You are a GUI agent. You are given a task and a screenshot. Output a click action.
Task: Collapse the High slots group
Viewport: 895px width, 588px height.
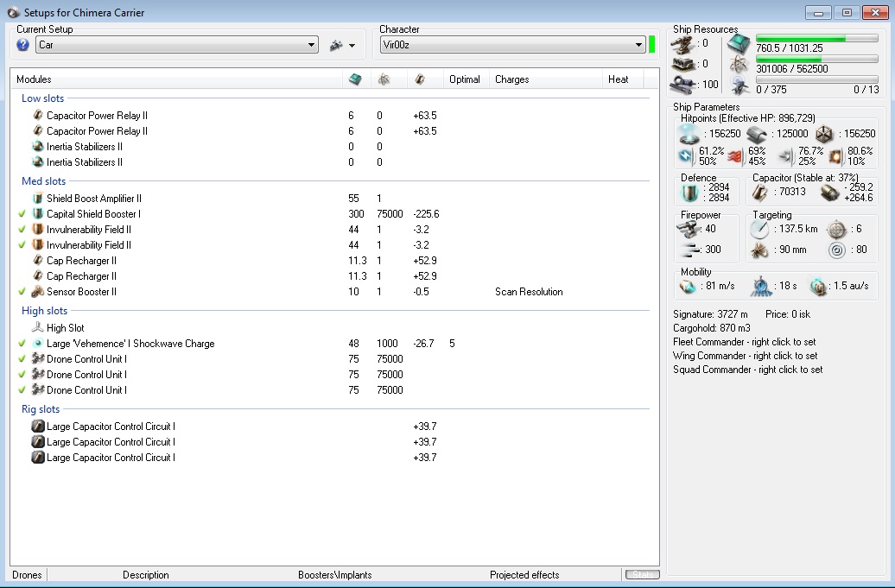point(45,310)
